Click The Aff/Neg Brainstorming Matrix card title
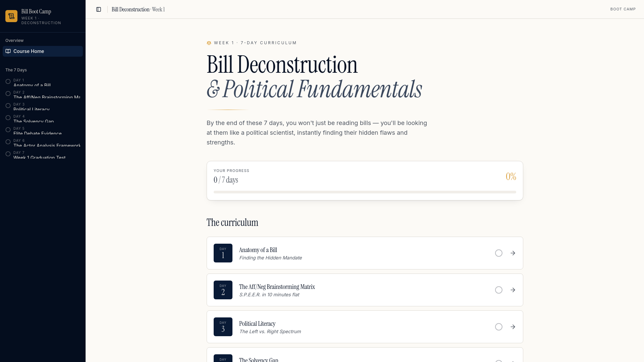Screen dimensions: 644x362 [x=277, y=287]
